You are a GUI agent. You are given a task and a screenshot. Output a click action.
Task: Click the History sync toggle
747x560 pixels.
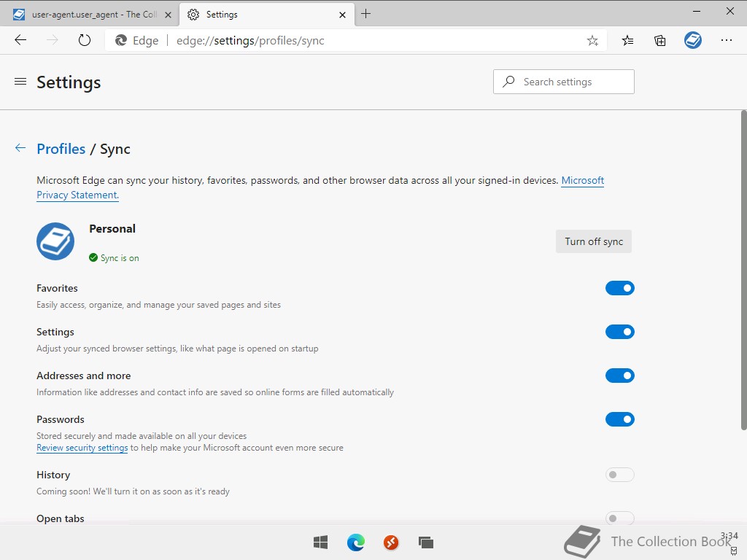click(620, 475)
